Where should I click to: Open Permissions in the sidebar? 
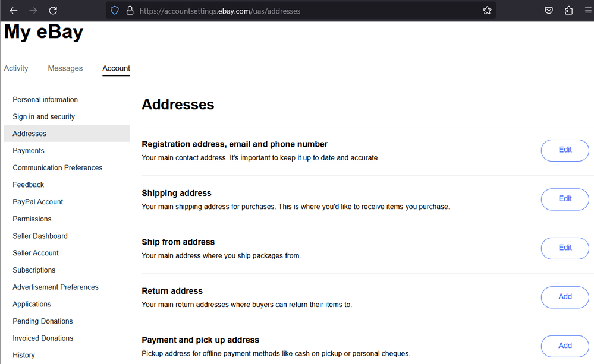[x=32, y=219]
